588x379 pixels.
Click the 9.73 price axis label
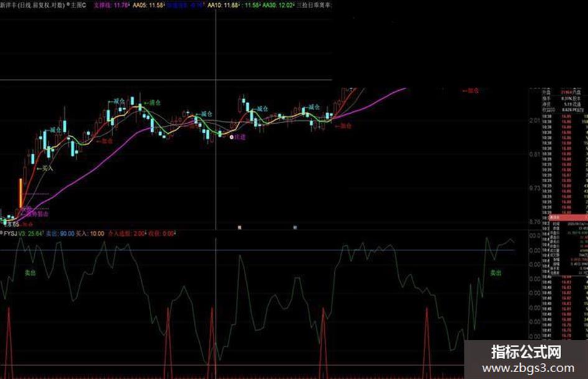(x=534, y=187)
